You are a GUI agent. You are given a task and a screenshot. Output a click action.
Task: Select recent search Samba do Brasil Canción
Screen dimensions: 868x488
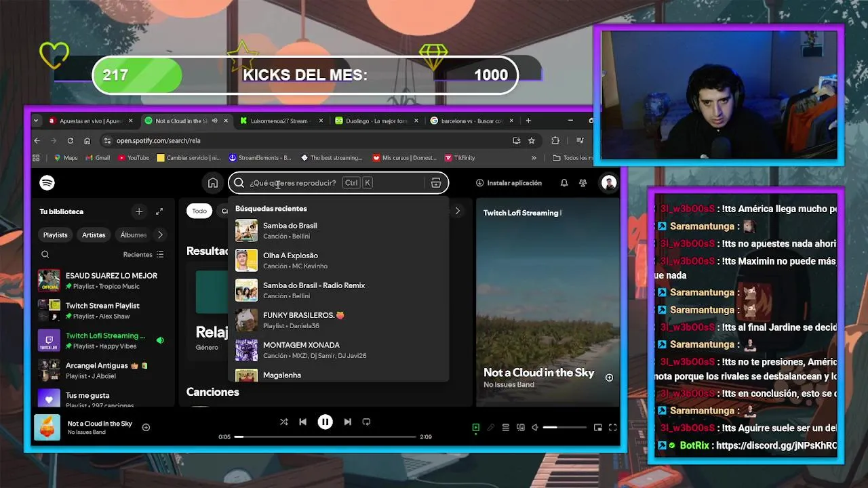click(339, 230)
